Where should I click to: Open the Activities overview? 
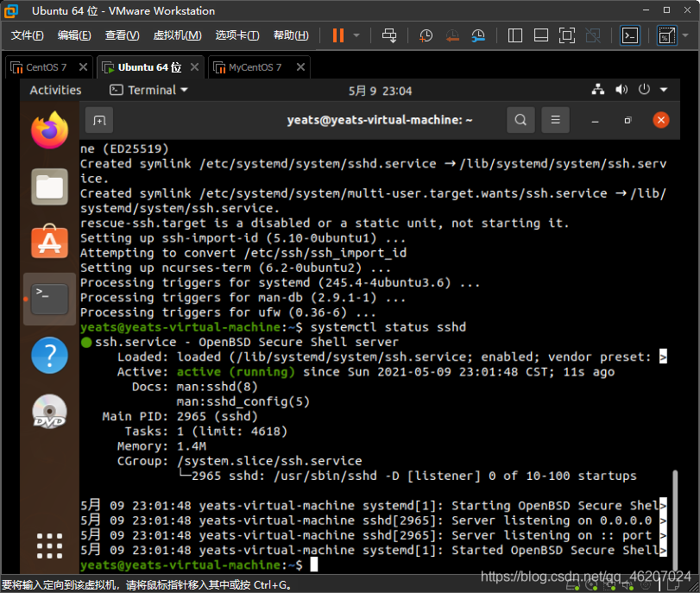[x=55, y=90]
